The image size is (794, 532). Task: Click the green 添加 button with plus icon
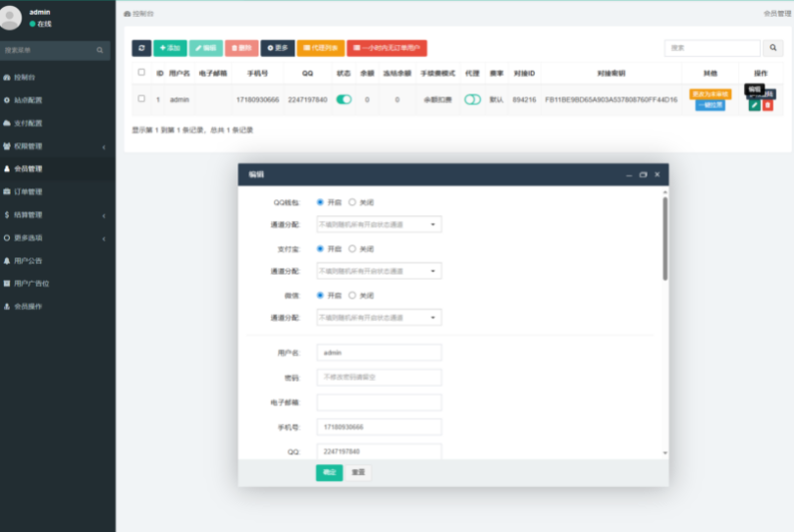tap(170, 48)
